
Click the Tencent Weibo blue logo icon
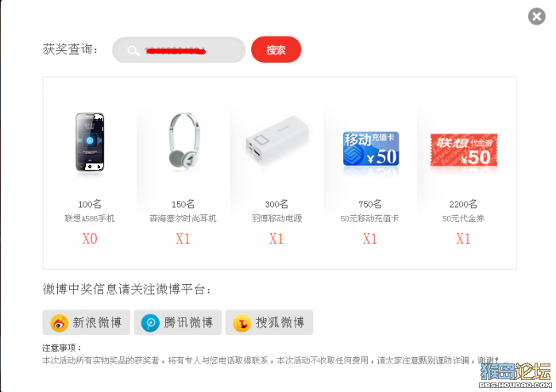tap(150, 323)
